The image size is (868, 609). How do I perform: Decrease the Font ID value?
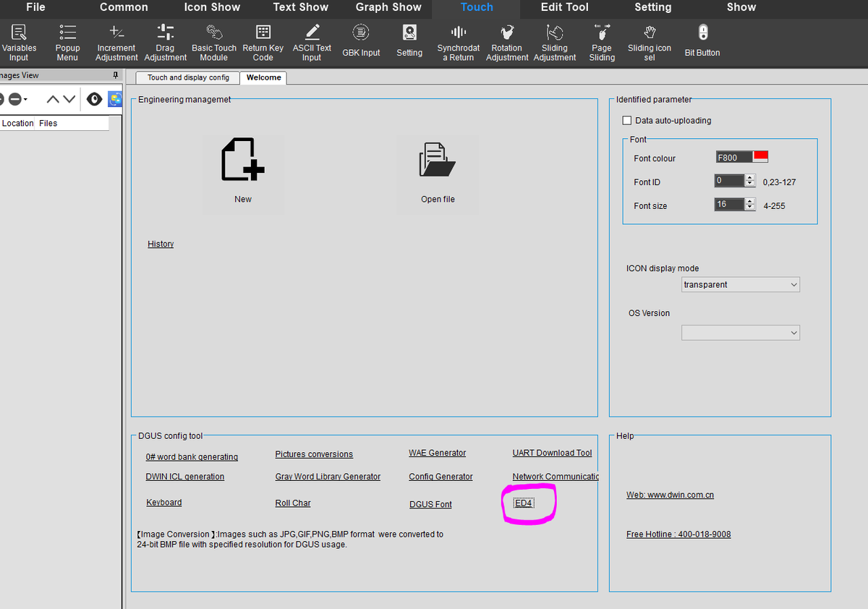click(x=750, y=184)
